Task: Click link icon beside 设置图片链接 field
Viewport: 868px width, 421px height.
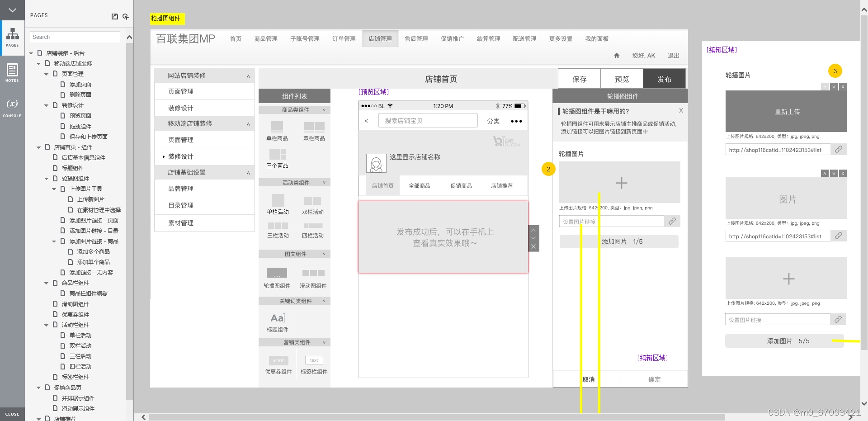Action: (672, 222)
